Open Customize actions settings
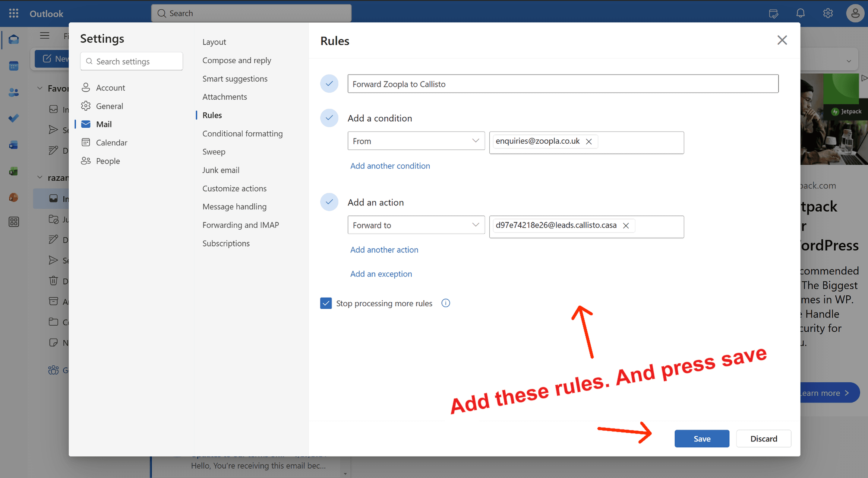 tap(234, 188)
